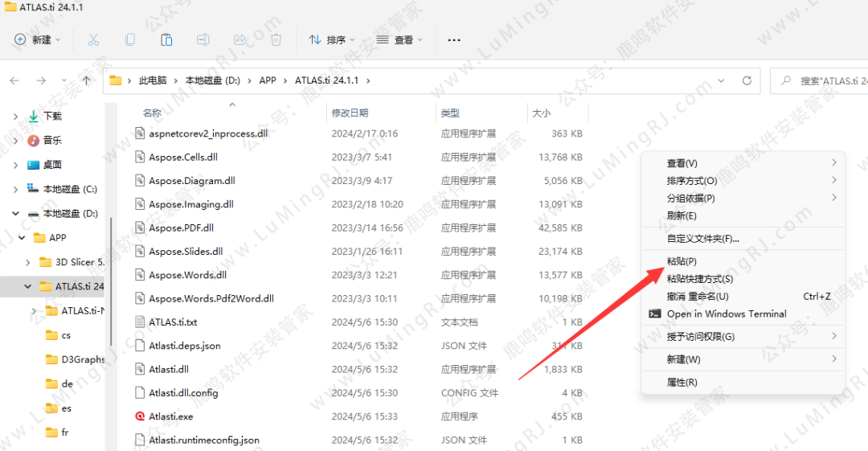Sort by the 类型 column header
The height and width of the screenshot is (451, 868).
pos(450,113)
